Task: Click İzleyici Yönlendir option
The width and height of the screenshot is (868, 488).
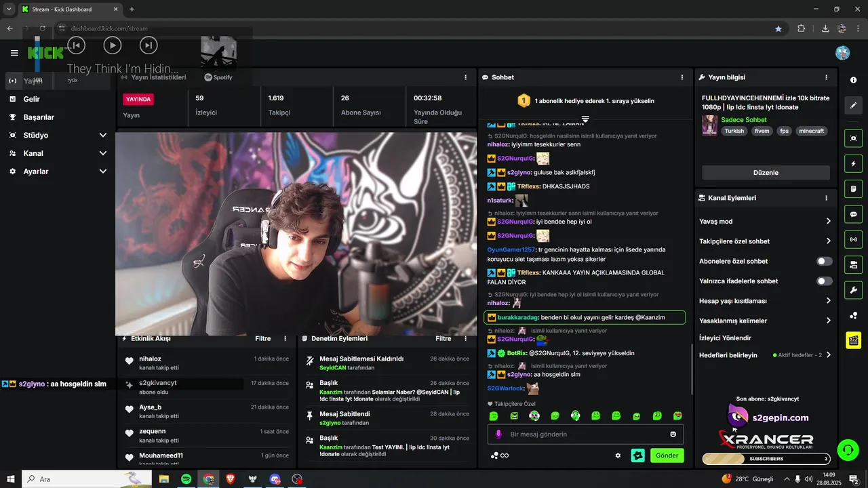Action: pyautogui.click(x=725, y=338)
